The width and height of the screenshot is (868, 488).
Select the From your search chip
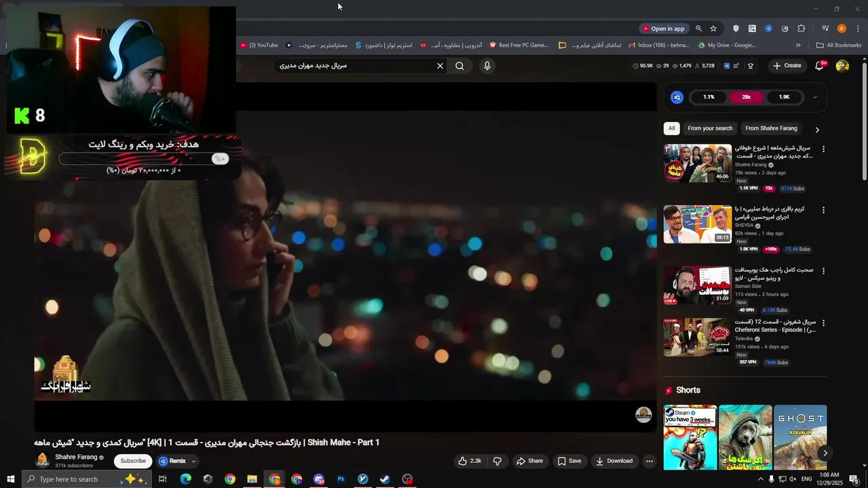click(710, 128)
